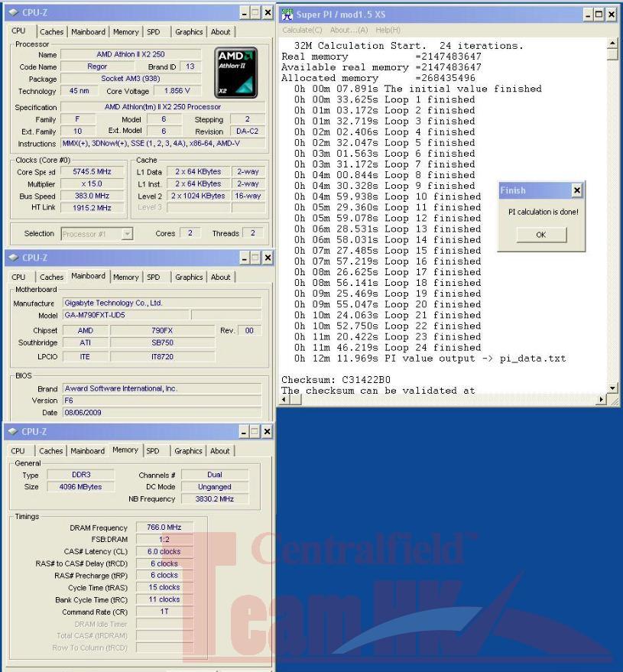
Task: Minimize the top CPU-Z window
Action: [x=244, y=13]
